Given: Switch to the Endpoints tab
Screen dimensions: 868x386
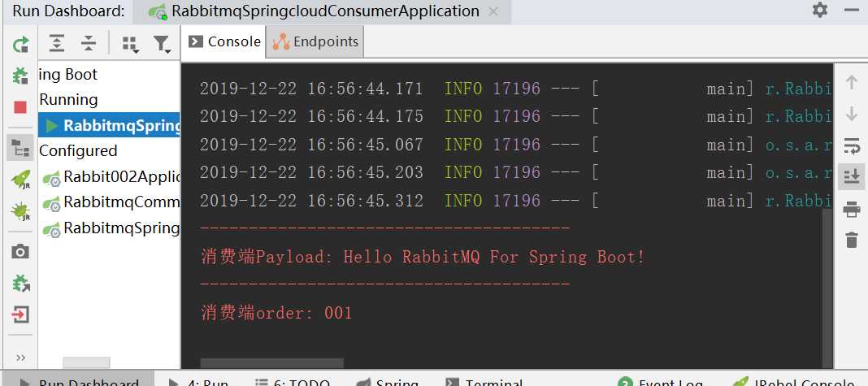Looking at the screenshot, I should click(315, 41).
